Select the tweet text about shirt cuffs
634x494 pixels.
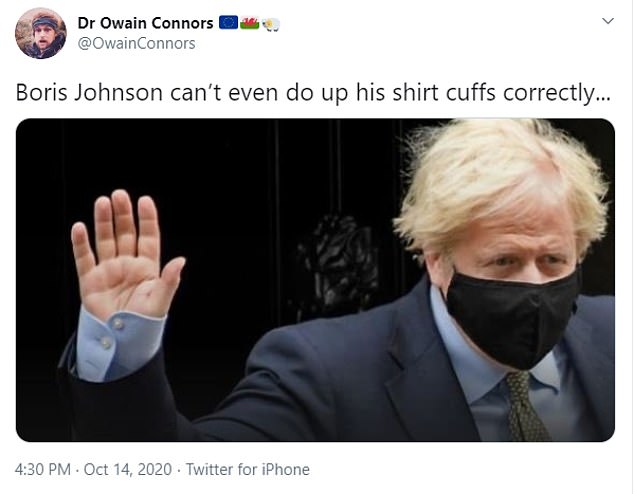tap(313, 93)
